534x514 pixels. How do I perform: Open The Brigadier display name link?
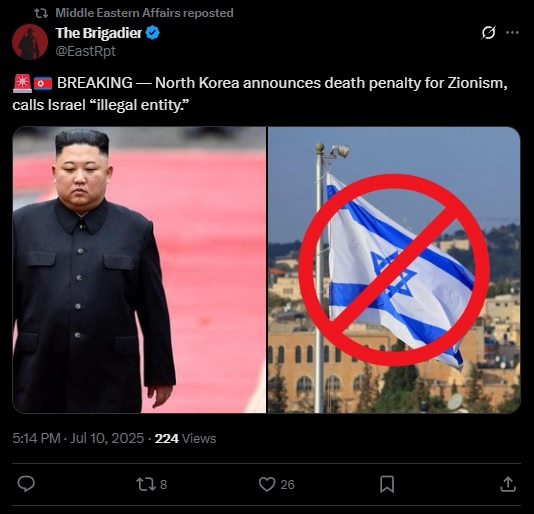99,33
